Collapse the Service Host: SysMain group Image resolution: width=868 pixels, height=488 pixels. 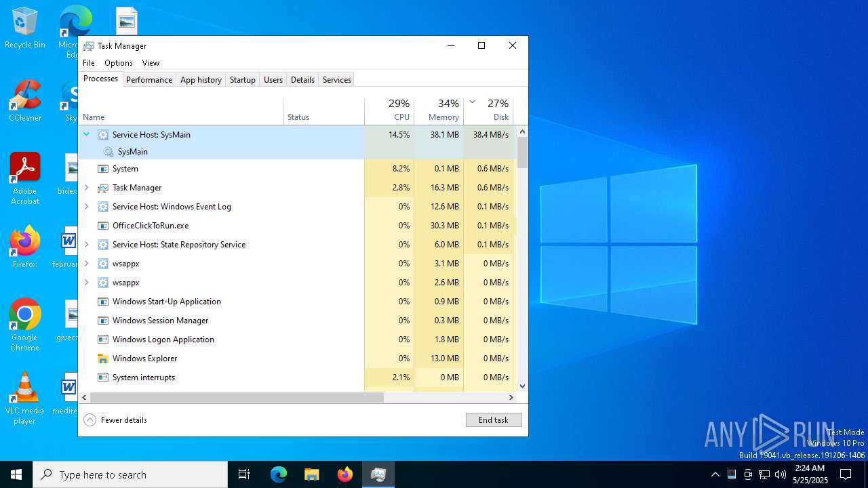87,135
